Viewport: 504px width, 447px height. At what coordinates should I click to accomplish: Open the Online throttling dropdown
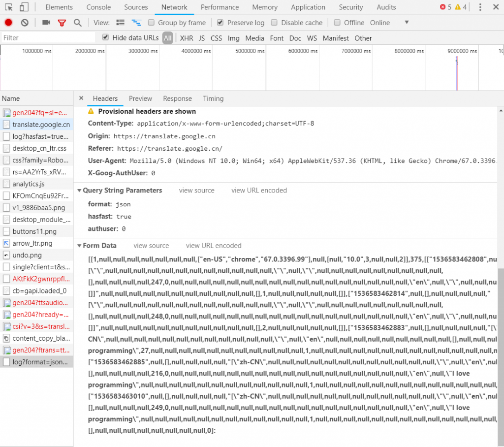click(406, 23)
